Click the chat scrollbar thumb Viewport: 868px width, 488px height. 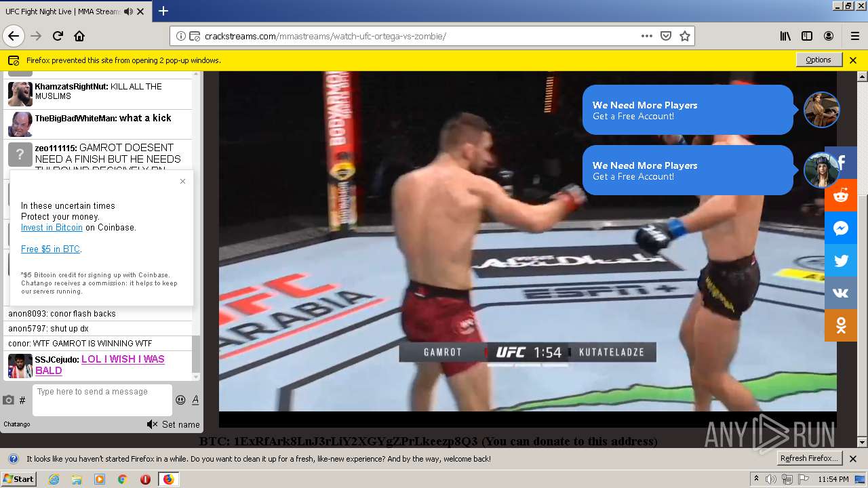(197, 352)
